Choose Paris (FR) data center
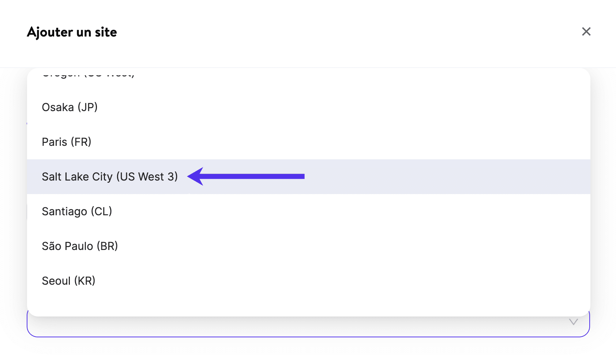Image resolution: width=616 pixels, height=364 pixels. (x=67, y=142)
